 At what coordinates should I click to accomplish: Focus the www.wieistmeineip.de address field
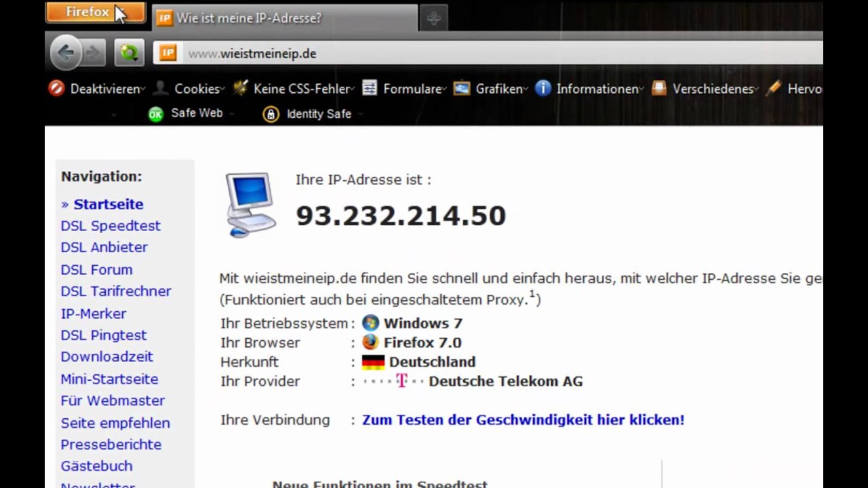tap(488, 53)
